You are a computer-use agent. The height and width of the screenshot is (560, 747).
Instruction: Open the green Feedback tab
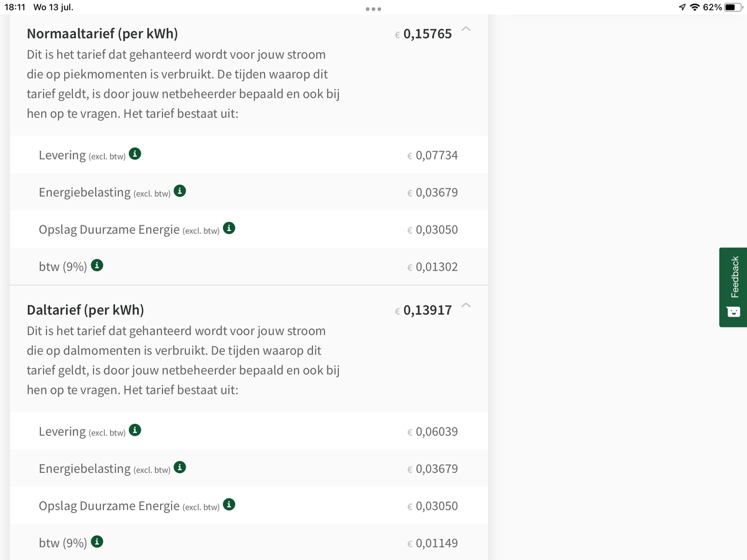click(733, 287)
